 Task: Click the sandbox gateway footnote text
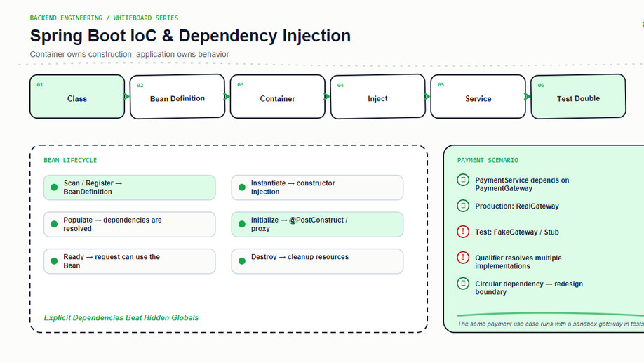point(551,324)
